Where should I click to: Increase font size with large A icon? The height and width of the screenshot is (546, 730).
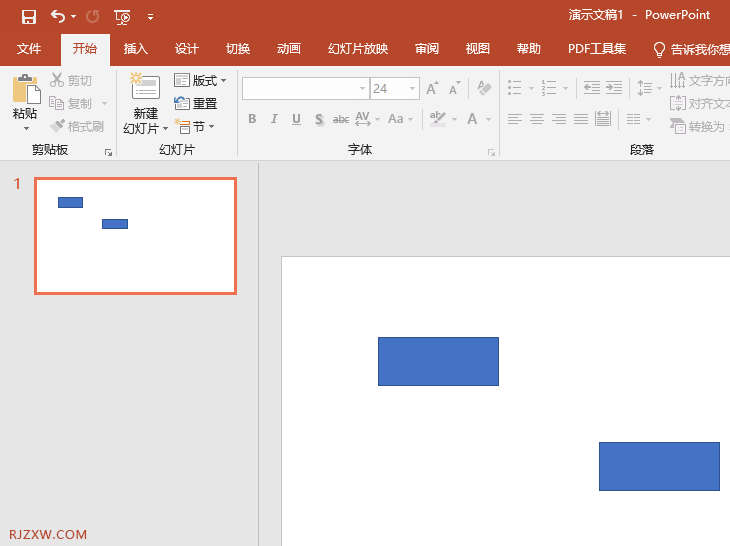tap(432, 88)
